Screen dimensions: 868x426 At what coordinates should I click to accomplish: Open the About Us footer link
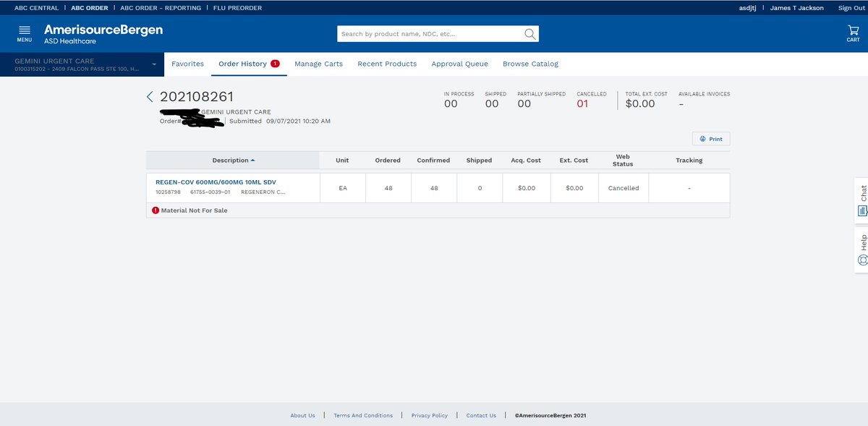pos(302,416)
